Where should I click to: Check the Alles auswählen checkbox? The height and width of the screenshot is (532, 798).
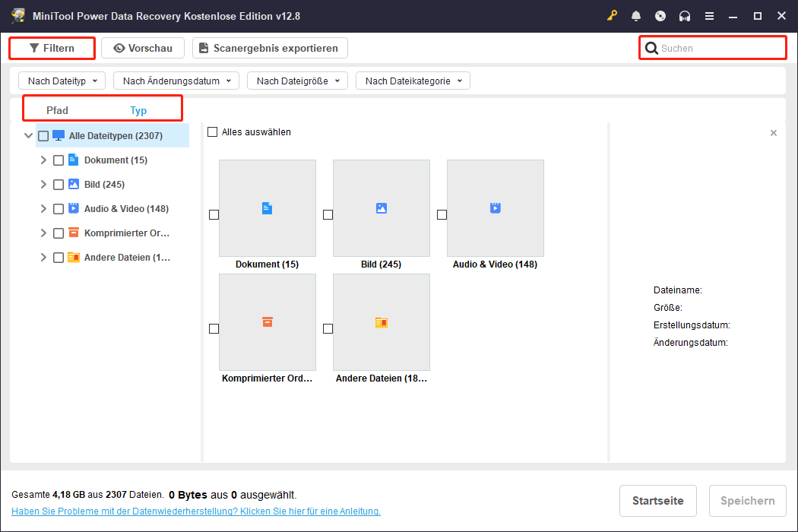(213, 132)
